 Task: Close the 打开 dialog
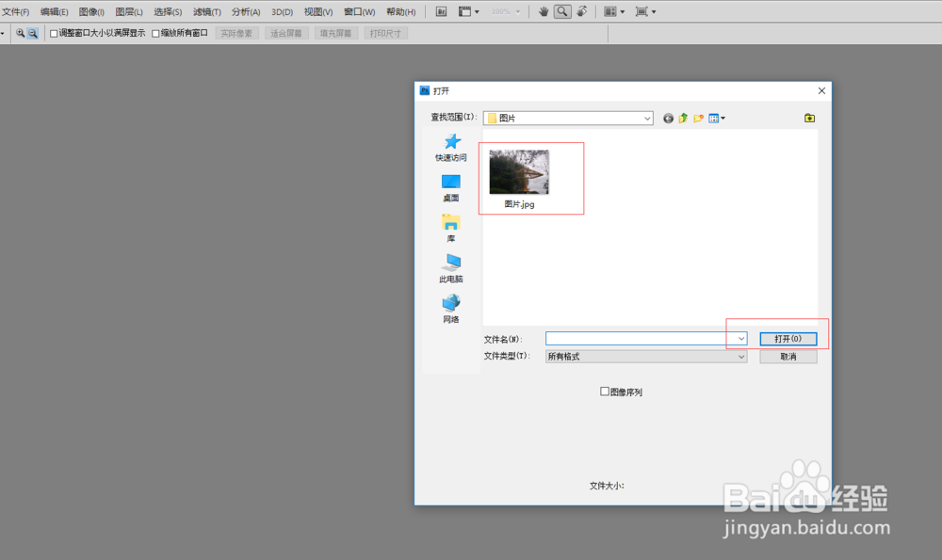point(821,90)
